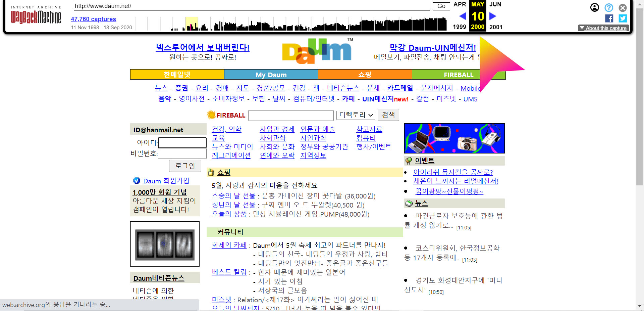
Task: Open the 사업과 경제 directory link
Action: click(x=277, y=129)
